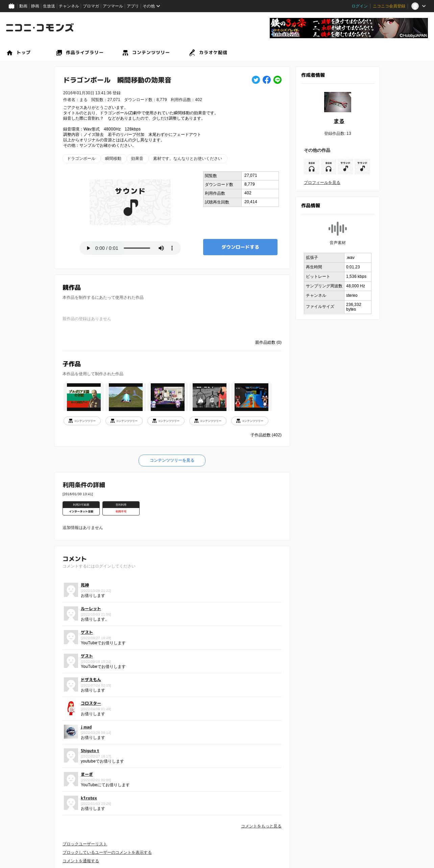Open 作品ライブラリー tab
The height and width of the screenshot is (868, 434).
(80, 53)
